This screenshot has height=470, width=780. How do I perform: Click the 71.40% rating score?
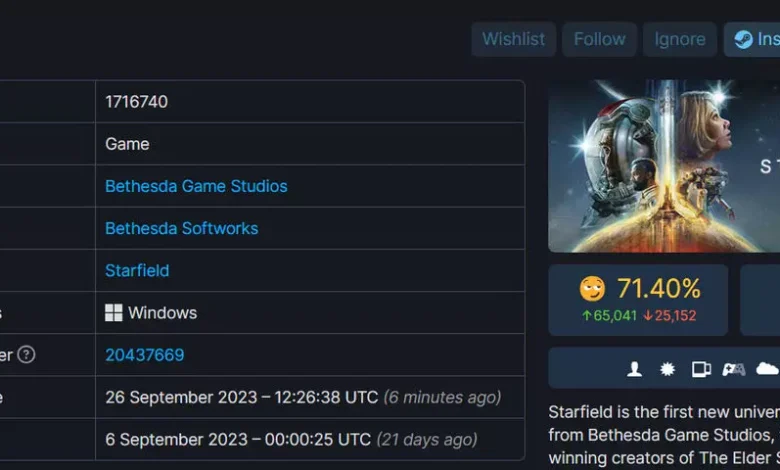tap(659, 288)
